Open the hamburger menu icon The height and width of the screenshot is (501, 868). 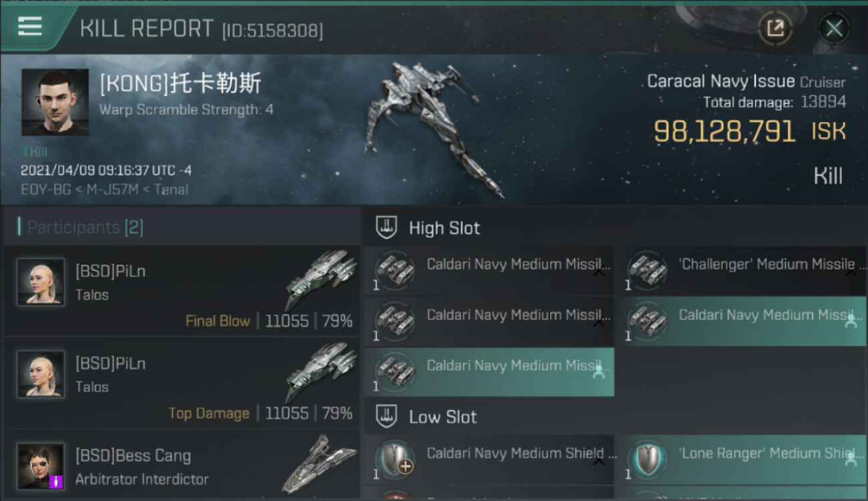coord(30,27)
